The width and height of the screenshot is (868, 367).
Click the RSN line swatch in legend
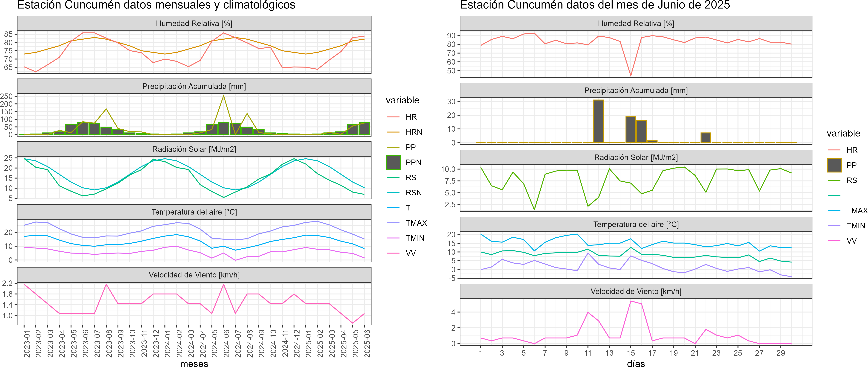click(x=393, y=193)
